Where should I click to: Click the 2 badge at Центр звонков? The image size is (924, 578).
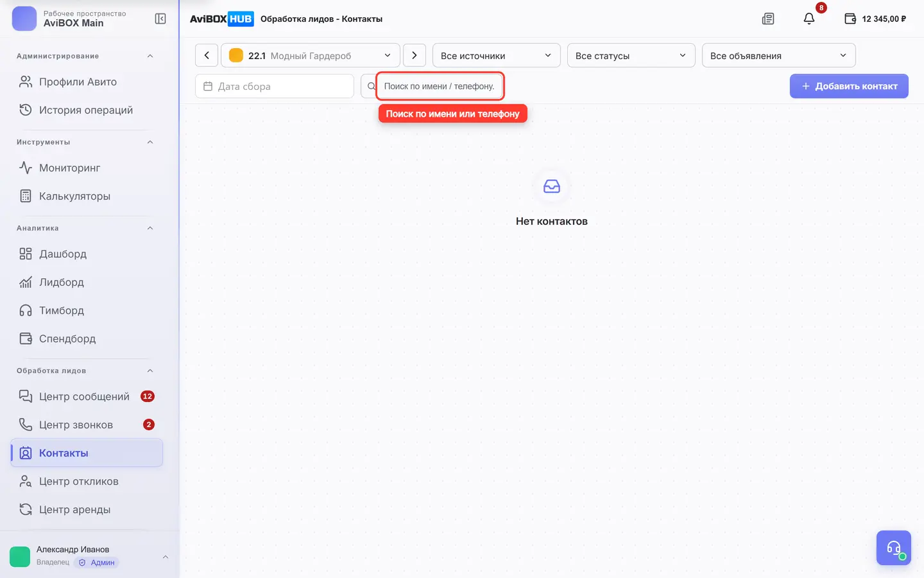click(x=149, y=425)
